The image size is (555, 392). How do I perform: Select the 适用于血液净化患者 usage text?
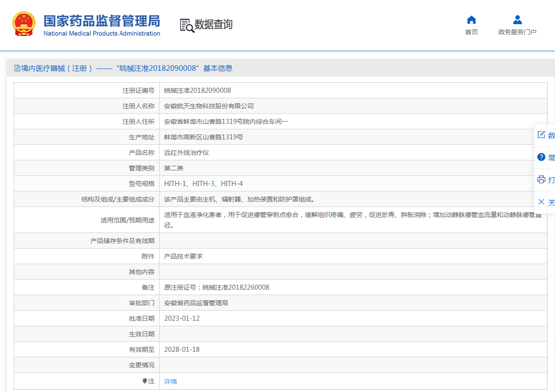click(353, 220)
